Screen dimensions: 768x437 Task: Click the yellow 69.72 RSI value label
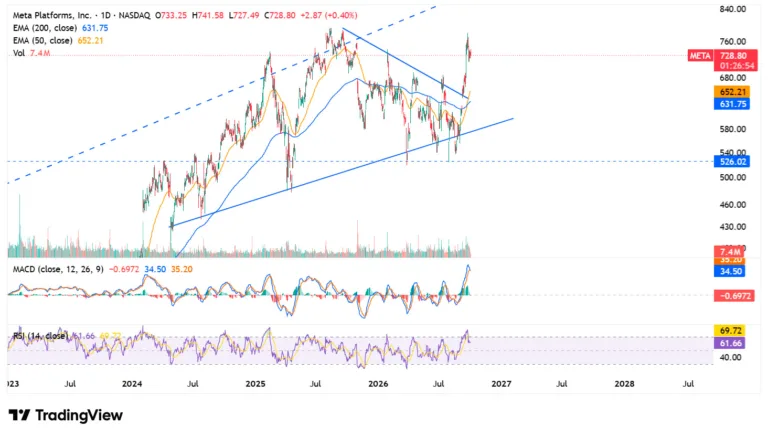tap(729, 331)
